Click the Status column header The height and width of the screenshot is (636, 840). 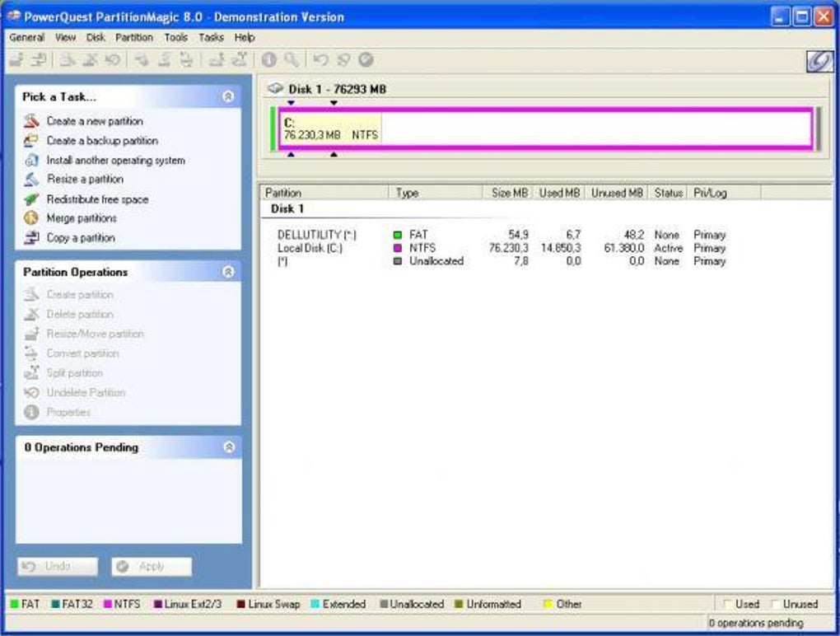click(x=668, y=193)
